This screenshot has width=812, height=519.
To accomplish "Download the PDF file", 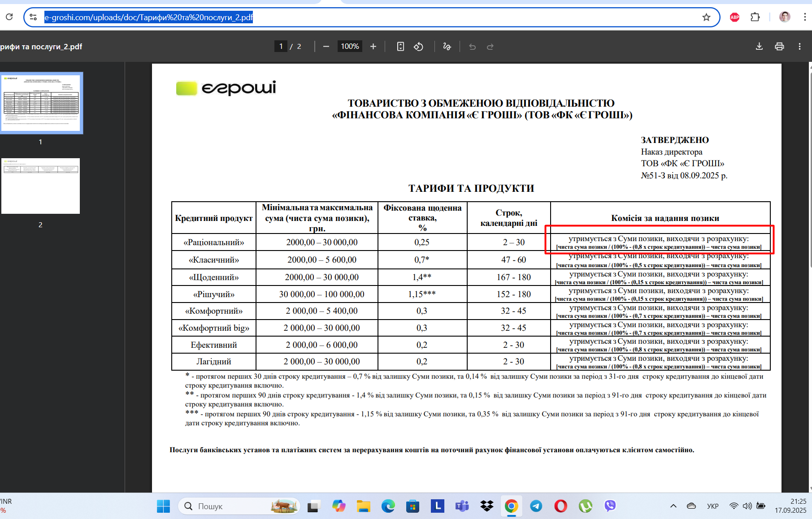I will [759, 46].
